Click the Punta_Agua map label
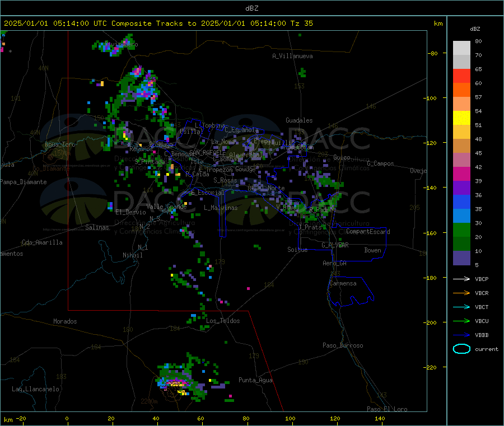 click(255, 380)
